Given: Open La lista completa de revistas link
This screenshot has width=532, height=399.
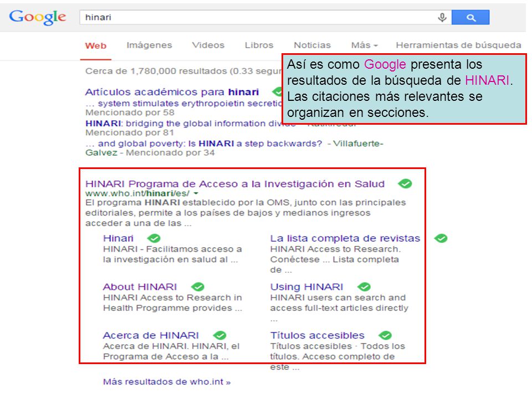Looking at the screenshot, I should click(x=345, y=238).
